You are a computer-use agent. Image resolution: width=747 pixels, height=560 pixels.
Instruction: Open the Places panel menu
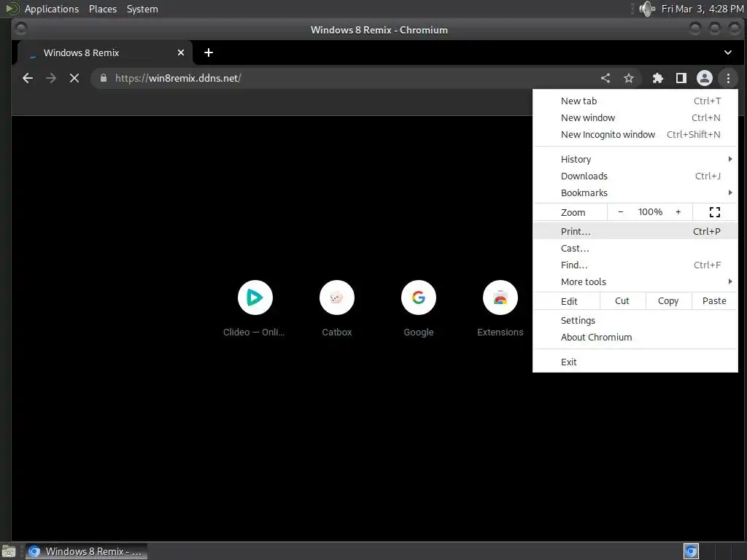103,9
